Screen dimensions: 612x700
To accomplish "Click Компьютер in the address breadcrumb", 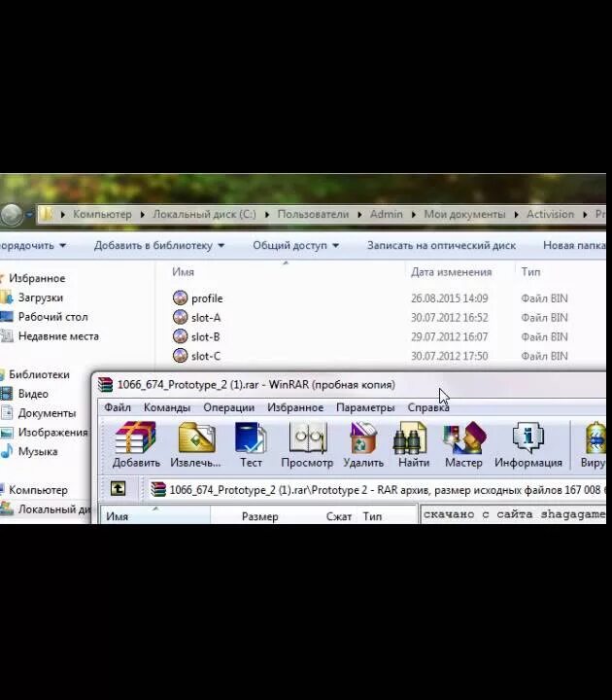I will tap(102, 214).
